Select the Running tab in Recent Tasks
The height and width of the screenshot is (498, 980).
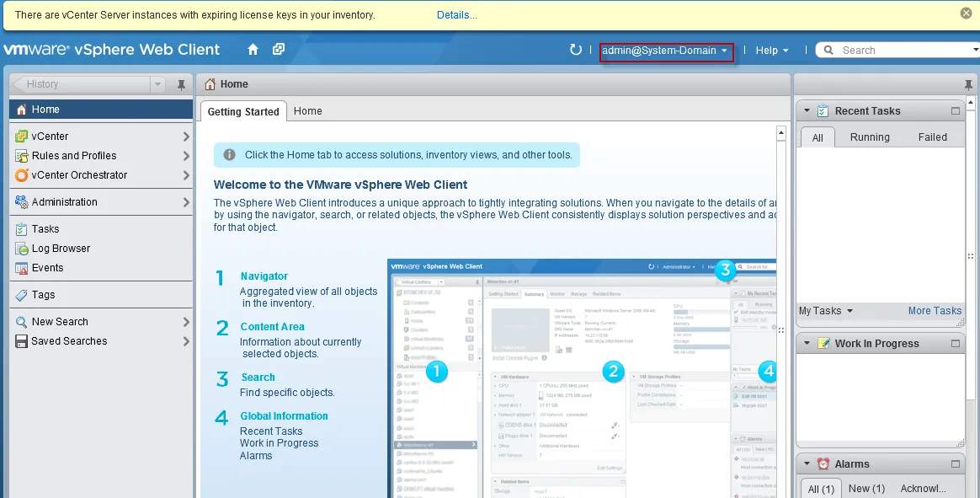point(870,137)
